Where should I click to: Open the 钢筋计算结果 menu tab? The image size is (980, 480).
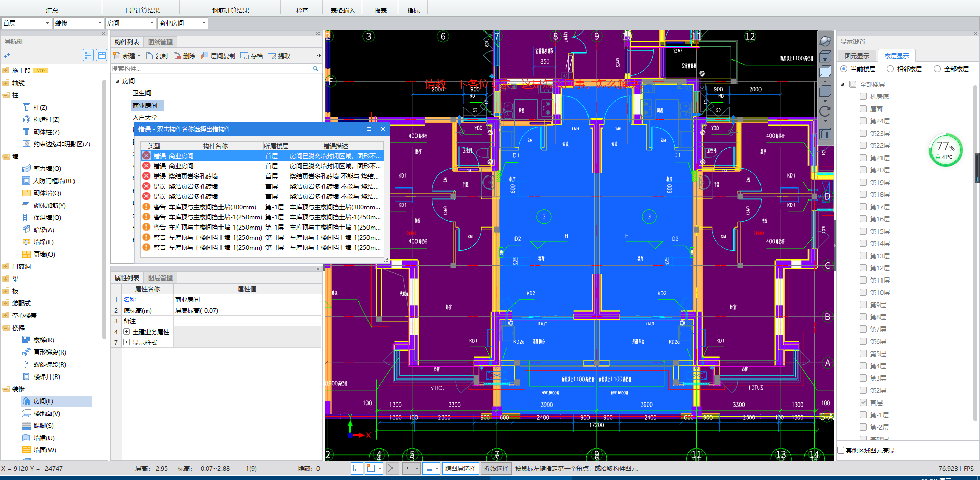pyautogui.click(x=231, y=10)
